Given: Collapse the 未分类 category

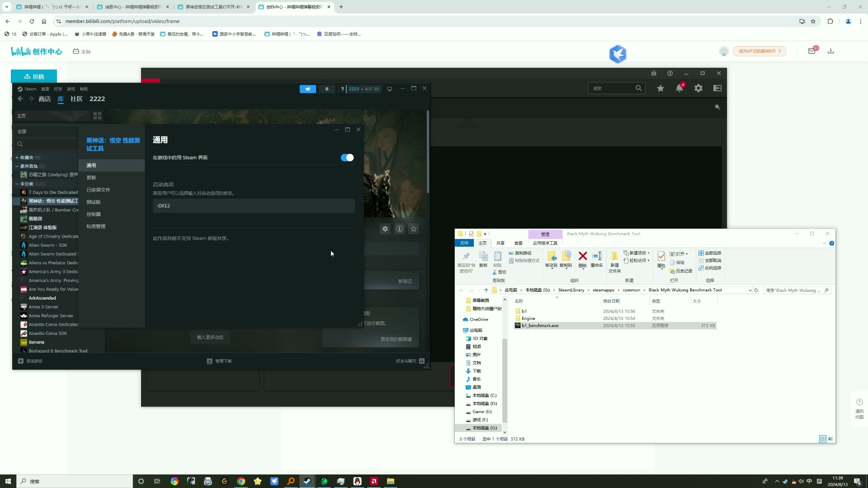Looking at the screenshot, I should (x=17, y=184).
